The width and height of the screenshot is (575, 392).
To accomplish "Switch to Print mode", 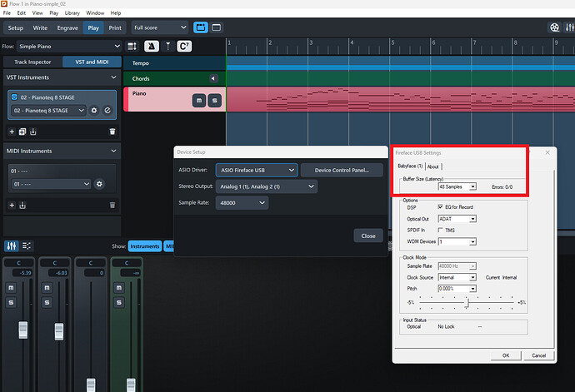I will coord(115,27).
